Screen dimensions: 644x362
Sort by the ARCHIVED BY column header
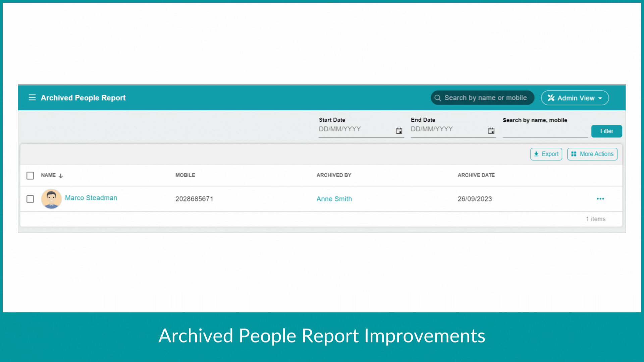click(334, 175)
